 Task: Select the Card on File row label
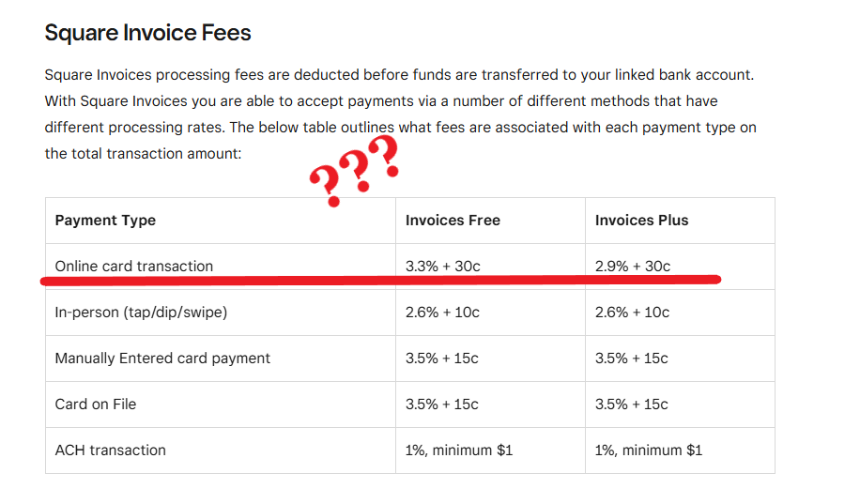pyautogui.click(x=96, y=404)
